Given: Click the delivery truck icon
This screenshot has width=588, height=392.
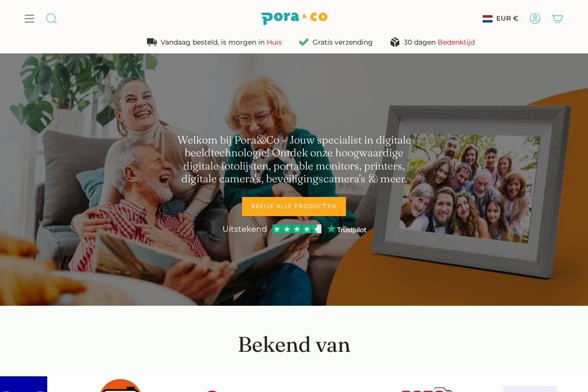Looking at the screenshot, I should (x=152, y=42).
